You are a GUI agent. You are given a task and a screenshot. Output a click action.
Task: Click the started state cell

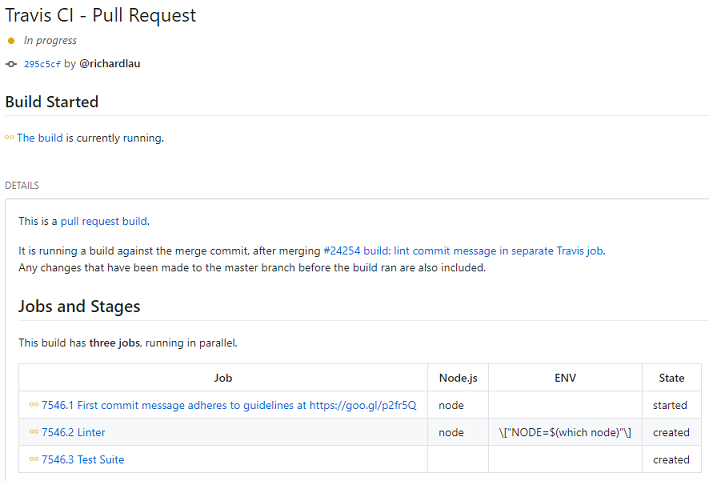[x=670, y=405]
